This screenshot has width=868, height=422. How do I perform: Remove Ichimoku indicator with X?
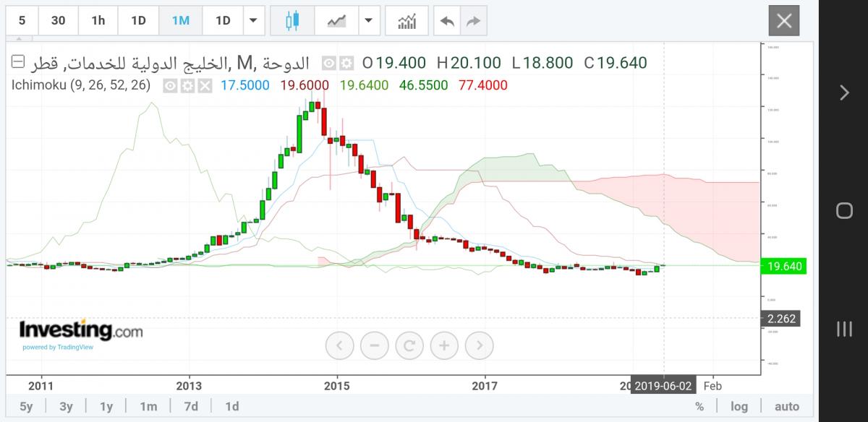(x=205, y=86)
